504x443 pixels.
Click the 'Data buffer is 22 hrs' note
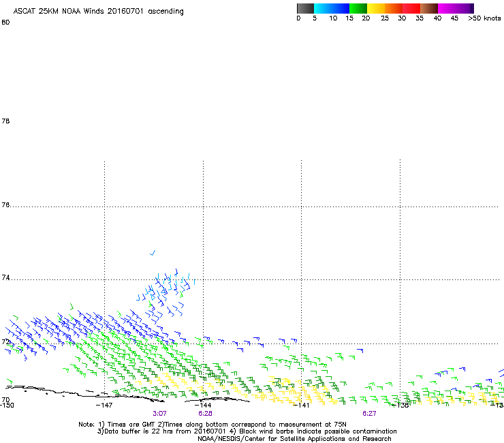[247, 431]
